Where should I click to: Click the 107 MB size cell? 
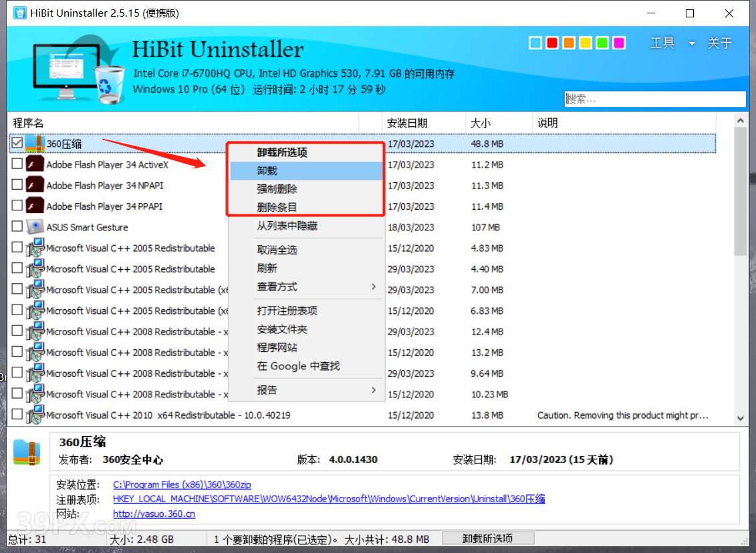(485, 227)
